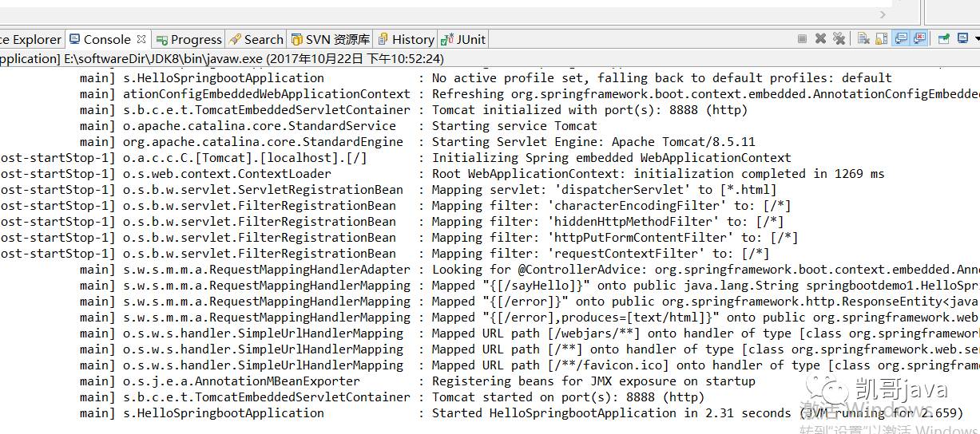Remove All Terminated Launches double-X icon
980x434 pixels.
coord(839,38)
